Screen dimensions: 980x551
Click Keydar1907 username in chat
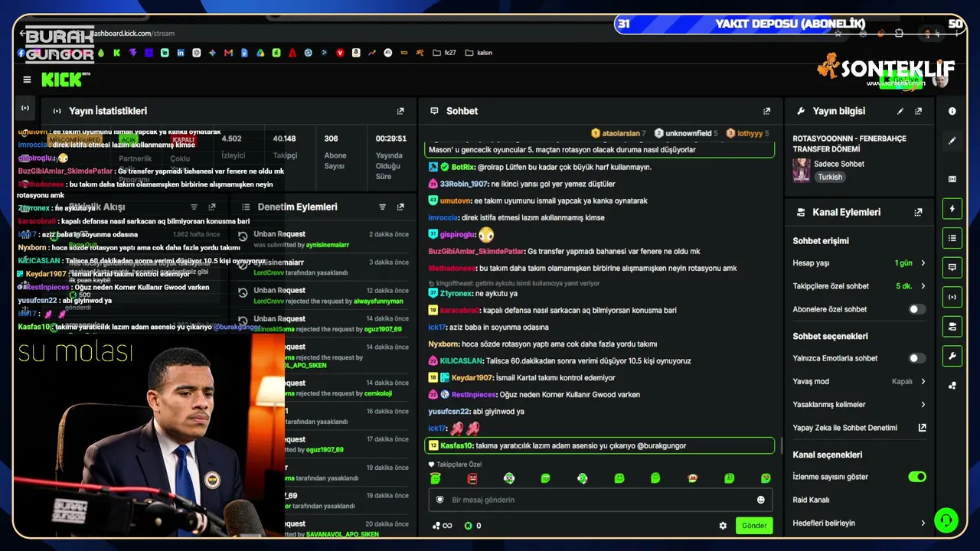473,378
